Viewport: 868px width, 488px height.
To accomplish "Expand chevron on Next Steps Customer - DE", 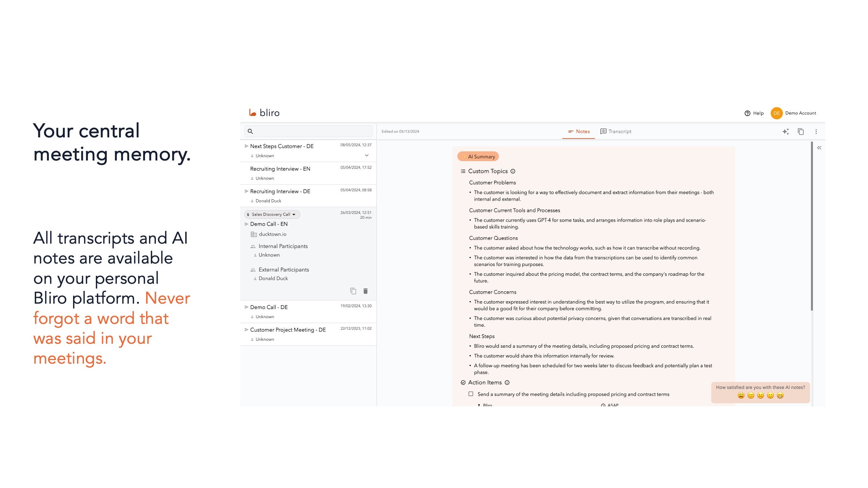I will (x=366, y=155).
